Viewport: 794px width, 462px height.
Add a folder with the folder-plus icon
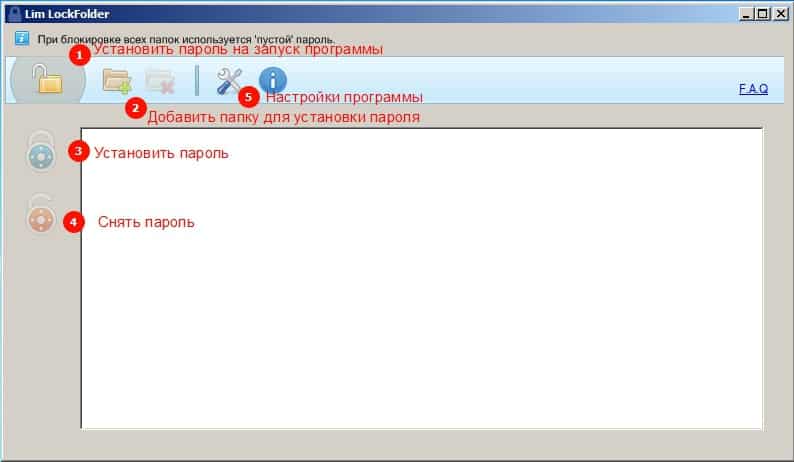pyautogui.click(x=117, y=81)
